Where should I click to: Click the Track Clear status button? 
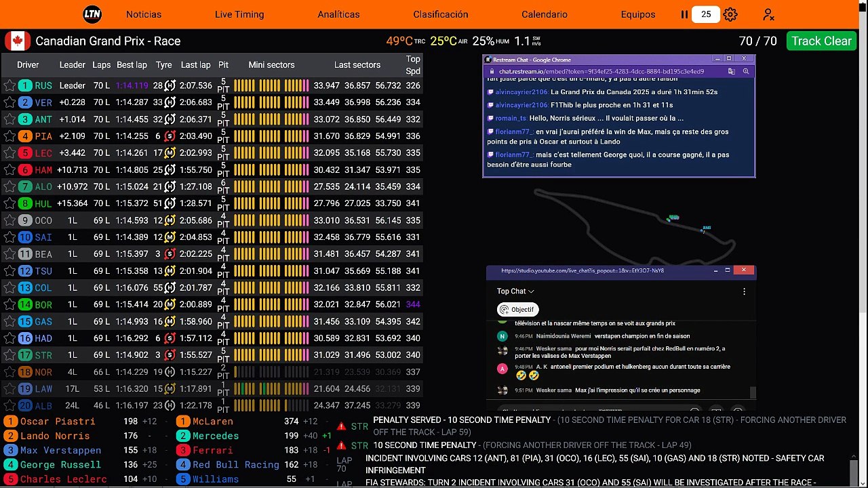click(821, 41)
